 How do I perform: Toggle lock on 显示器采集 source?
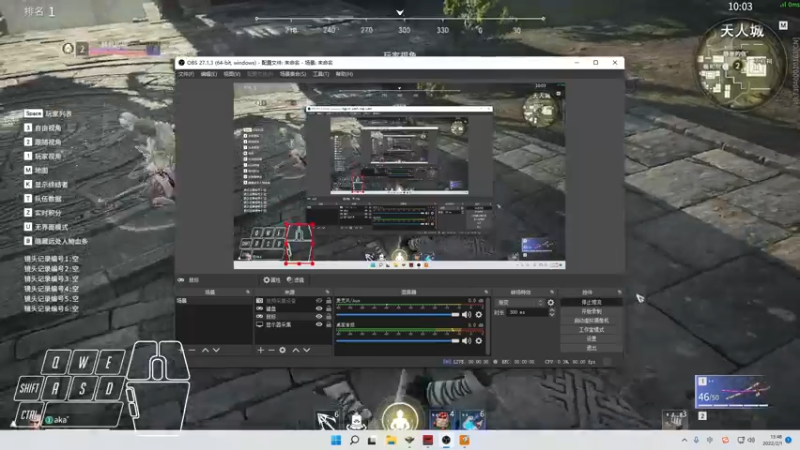[x=329, y=324]
